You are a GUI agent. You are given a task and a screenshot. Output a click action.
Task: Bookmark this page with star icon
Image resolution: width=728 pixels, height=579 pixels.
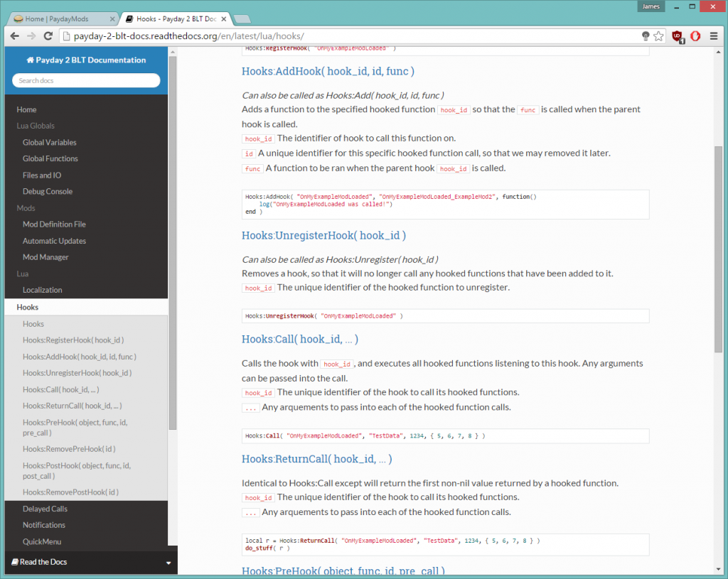(658, 36)
